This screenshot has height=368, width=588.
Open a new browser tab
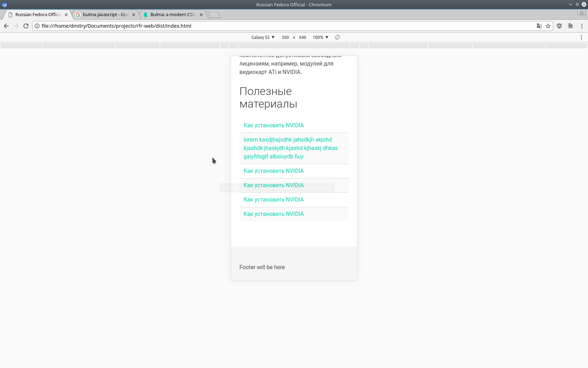(x=214, y=15)
